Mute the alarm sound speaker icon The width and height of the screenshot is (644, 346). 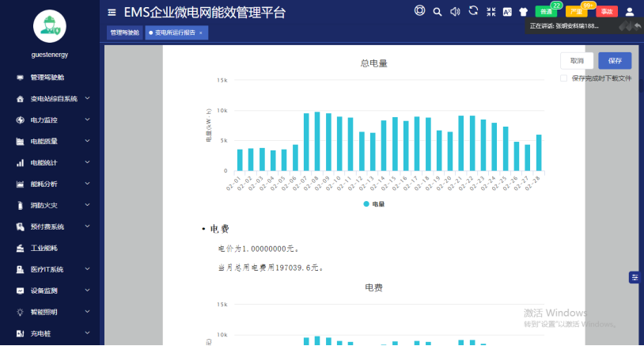point(455,12)
